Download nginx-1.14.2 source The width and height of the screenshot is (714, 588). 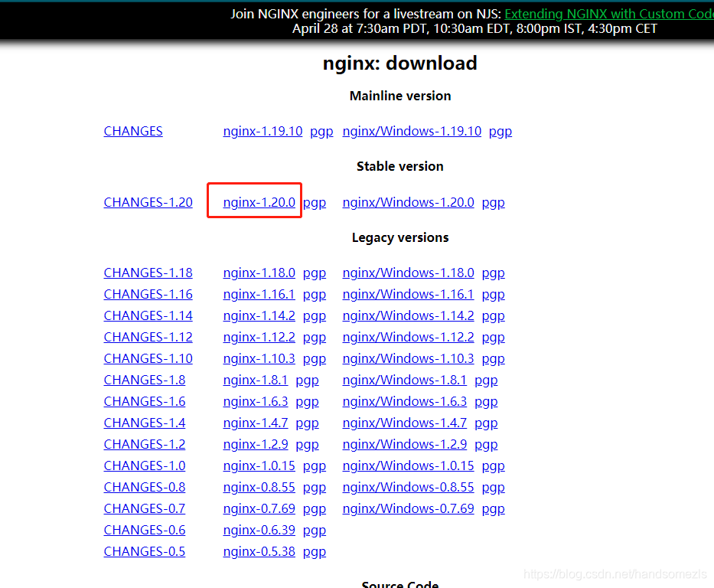click(259, 315)
